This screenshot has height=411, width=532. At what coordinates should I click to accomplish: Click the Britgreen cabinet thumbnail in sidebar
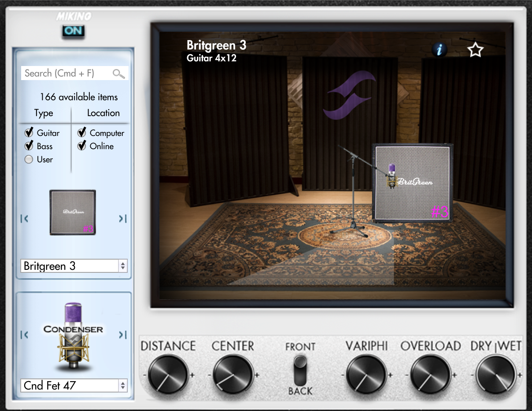73,213
